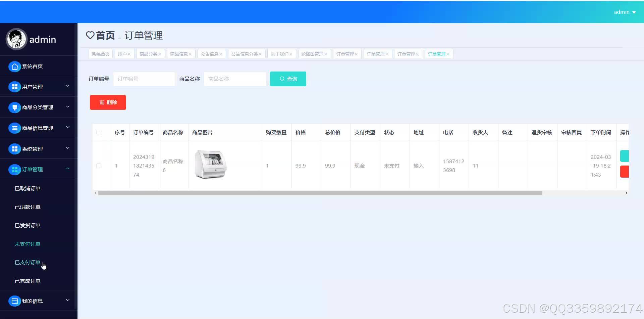Viewport: 644px width, 319px height.
Task: Expand the 商品分类管理 menu chevron
Action: coord(68,107)
